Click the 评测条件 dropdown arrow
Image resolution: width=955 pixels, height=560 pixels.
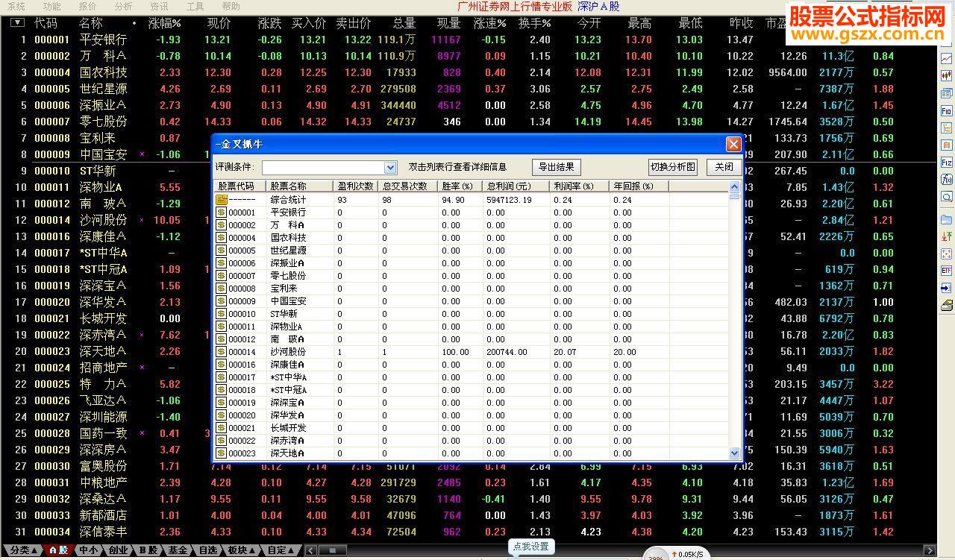(390, 167)
